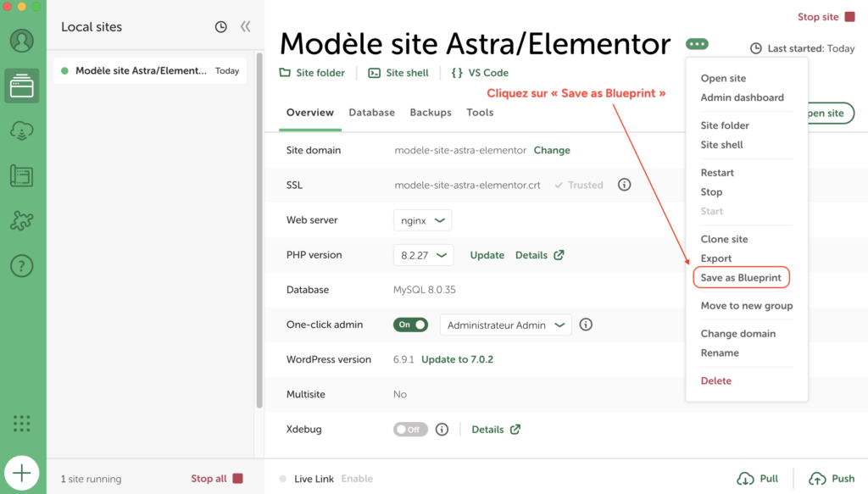Open the Connect cloud icon in sidebar
This screenshot has width=868, height=494.
pos(22,130)
